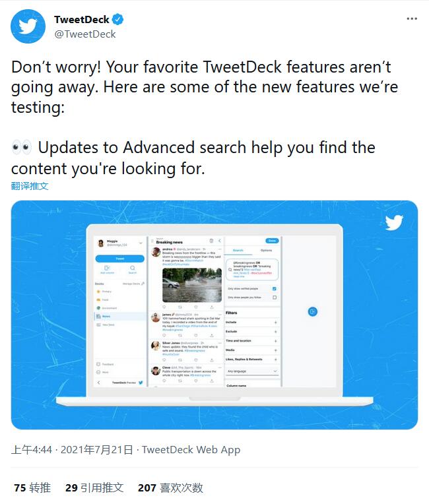The image size is (429, 504).
Task: Open the Any language dropdown
Action: (x=252, y=371)
